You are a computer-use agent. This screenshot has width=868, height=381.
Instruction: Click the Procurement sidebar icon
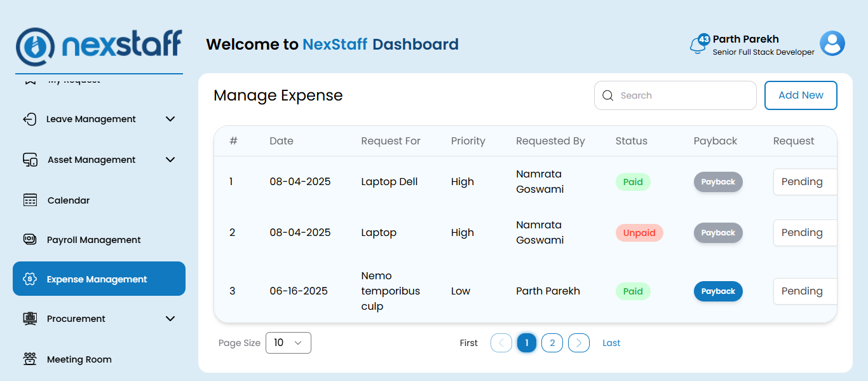pyautogui.click(x=30, y=319)
